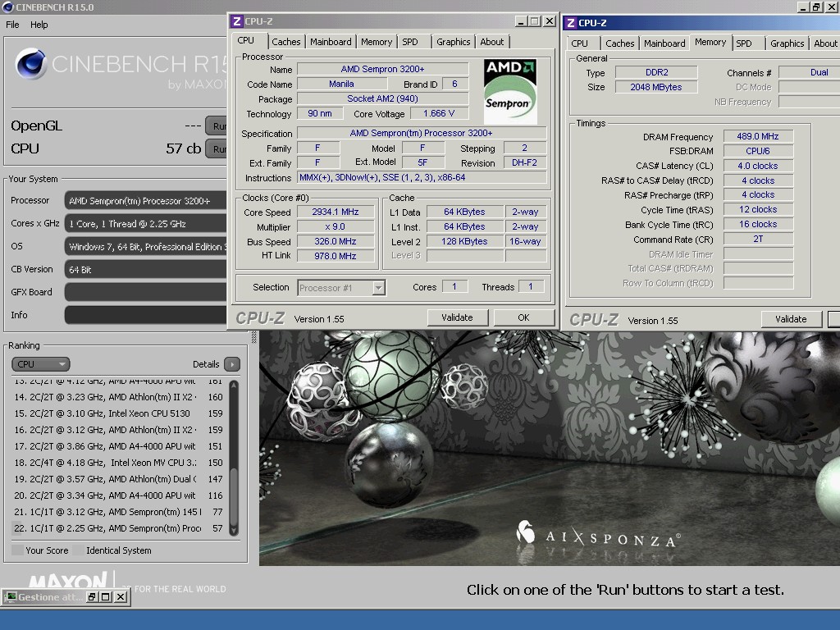Click the Core Speed value 2934.1 MHz
The height and width of the screenshot is (630, 840).
pyautogui.click(x=336, y=212)
